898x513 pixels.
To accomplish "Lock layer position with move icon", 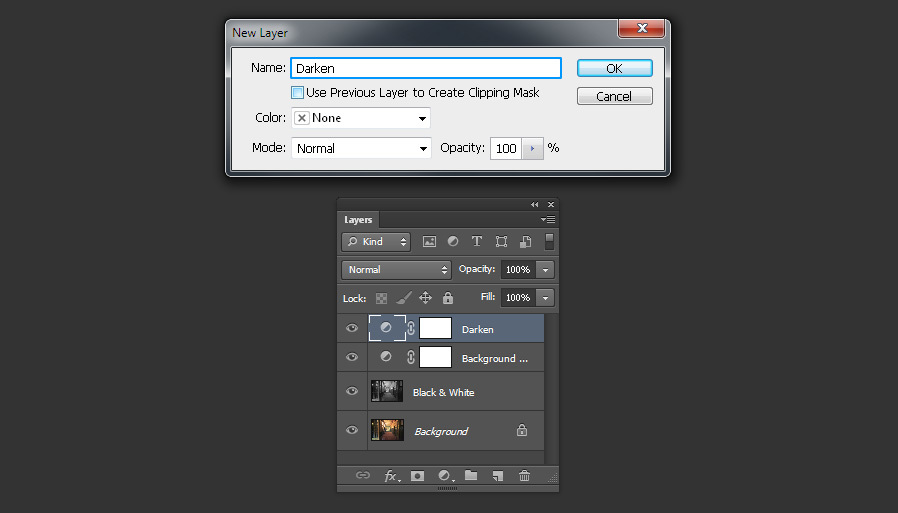I will pos(425,298).
